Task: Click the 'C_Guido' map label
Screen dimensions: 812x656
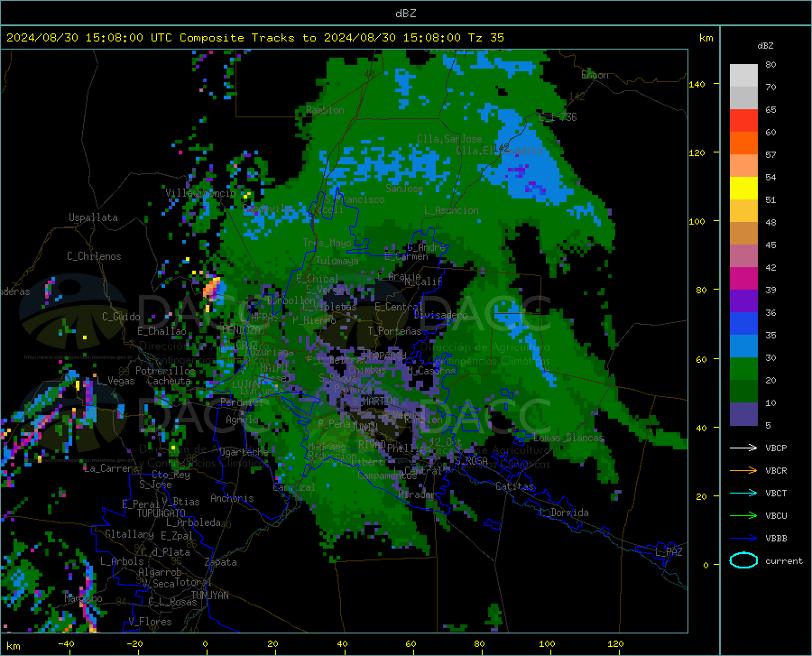Action: point(121,317)
